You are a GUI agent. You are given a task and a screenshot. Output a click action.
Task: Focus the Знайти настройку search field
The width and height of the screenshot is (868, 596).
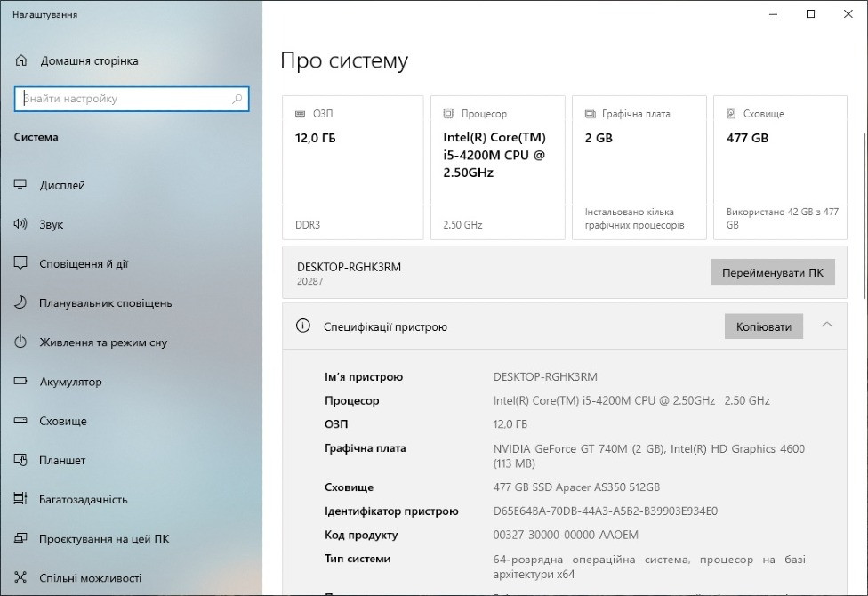click(132, 99)
